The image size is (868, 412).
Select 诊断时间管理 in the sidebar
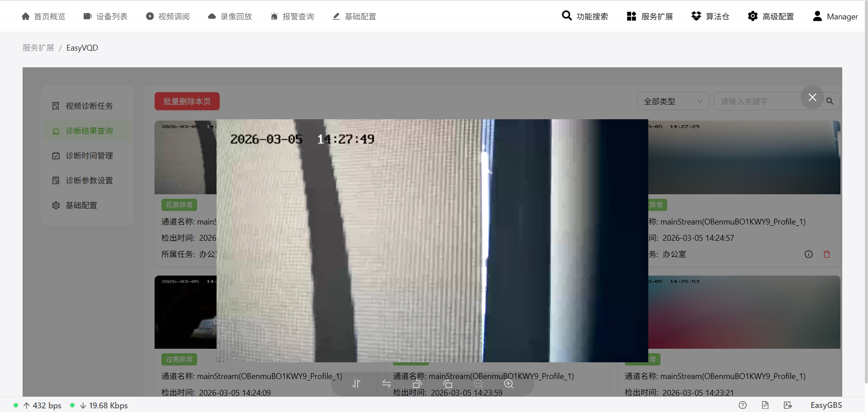[x=87, y=155]
